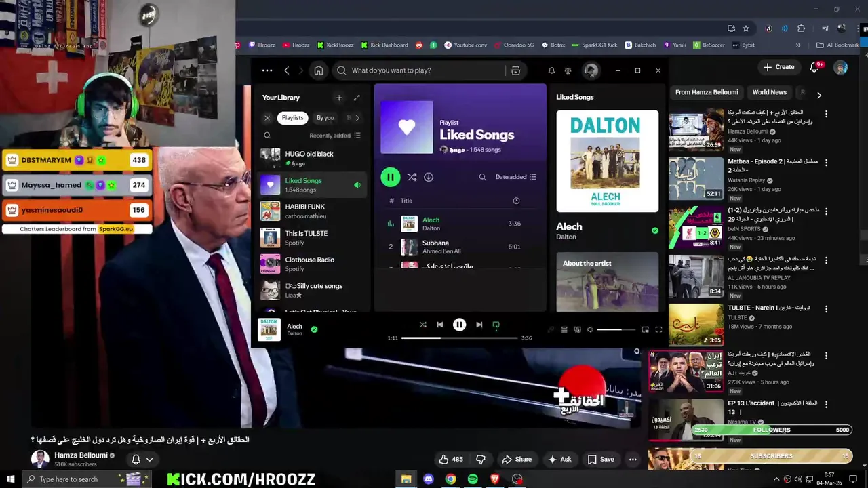Select Alech track row
This screenshot has width=868, height=488.
click(x=460, y=224)
